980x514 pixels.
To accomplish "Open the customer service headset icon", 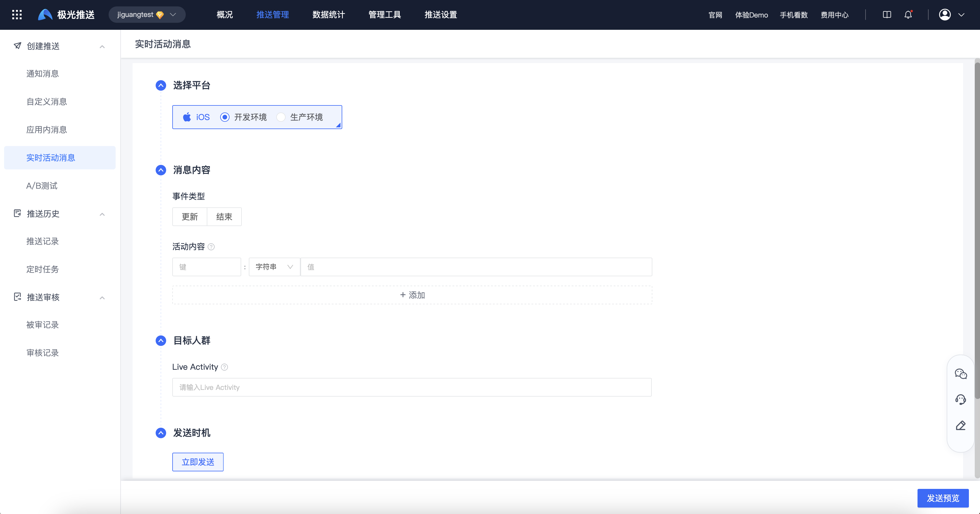I will (x=961, y=400).
